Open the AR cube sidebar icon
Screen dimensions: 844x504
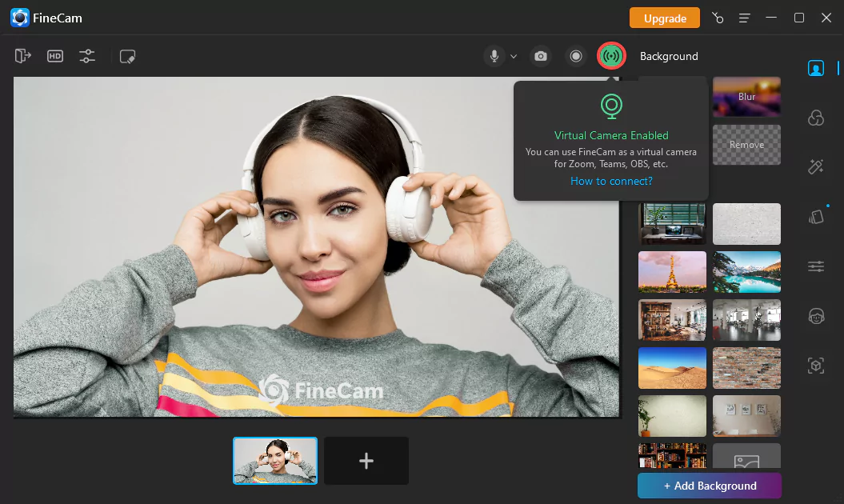coord(816,366)
